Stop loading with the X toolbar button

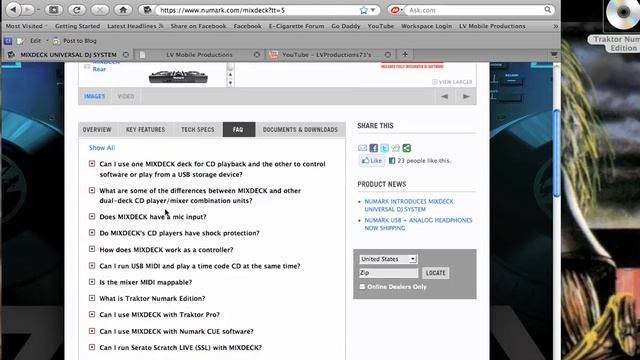100,10
